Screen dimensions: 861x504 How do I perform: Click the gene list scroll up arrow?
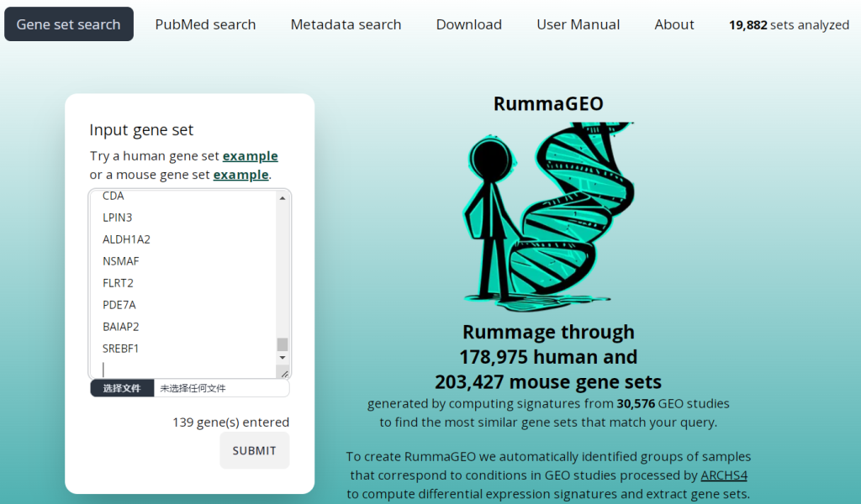click(283, 198)
